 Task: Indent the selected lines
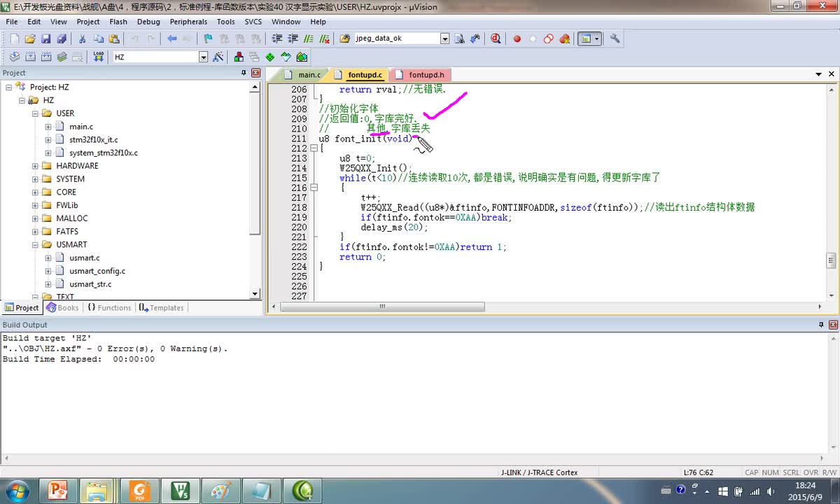coord(276,39)
